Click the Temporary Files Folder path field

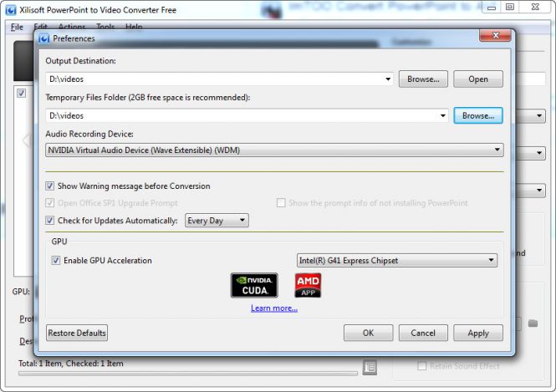point(247,115)
